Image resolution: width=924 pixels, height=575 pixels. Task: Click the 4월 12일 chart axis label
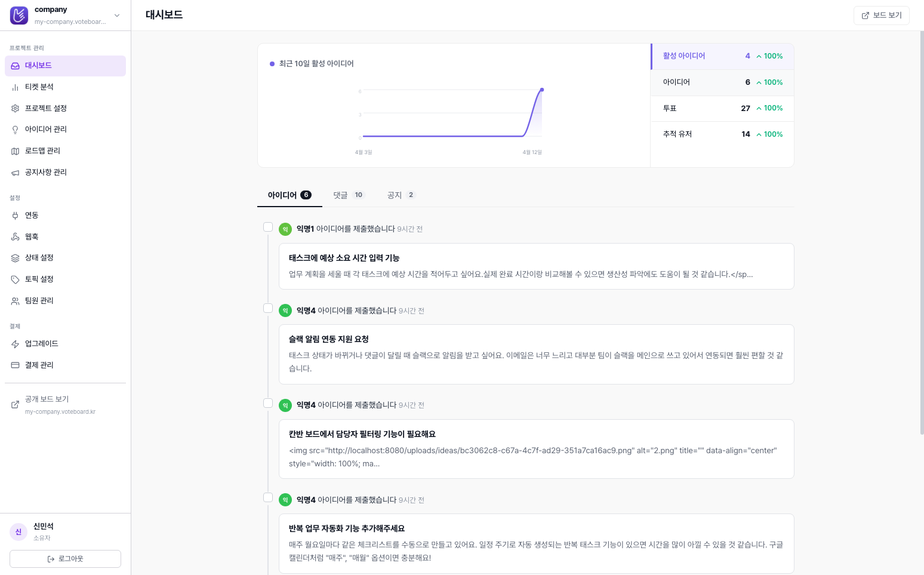[532, 152]
